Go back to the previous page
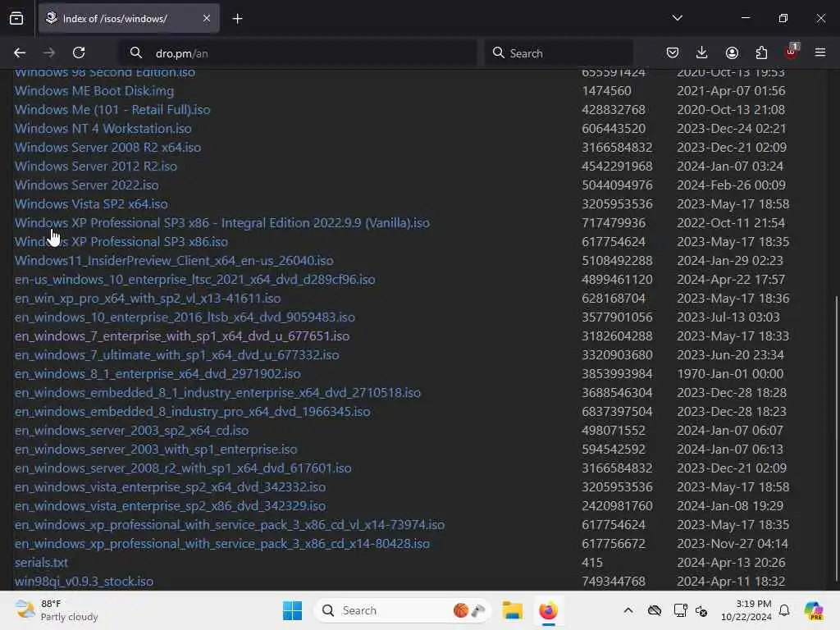Screen dimensions: 840x630 click(x=20, y=52)
